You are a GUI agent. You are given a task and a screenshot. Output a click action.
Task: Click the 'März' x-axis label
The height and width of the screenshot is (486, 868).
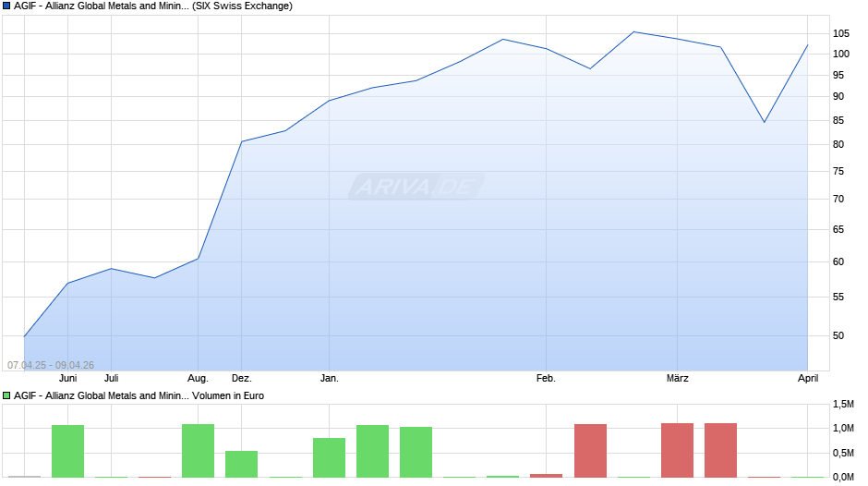coord(678,378)
